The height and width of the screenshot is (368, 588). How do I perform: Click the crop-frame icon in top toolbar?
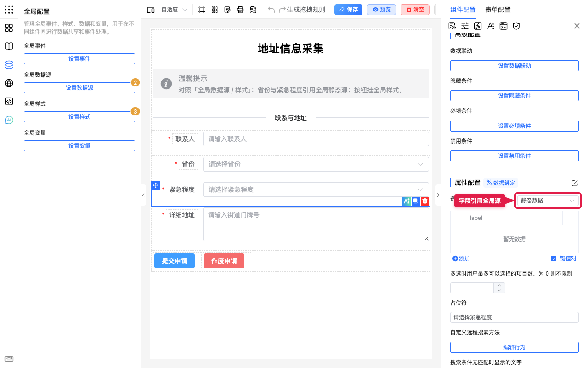coord(202,10)
